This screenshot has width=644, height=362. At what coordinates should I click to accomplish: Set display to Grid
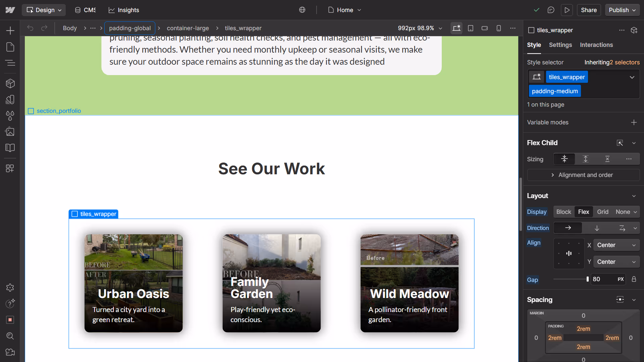point(602,212)
